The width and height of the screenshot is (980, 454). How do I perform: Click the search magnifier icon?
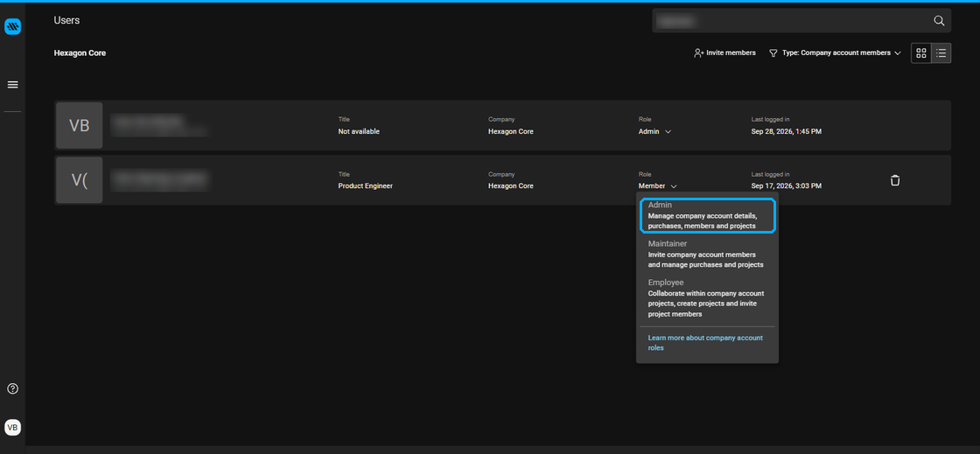click(x=939, y=21)
